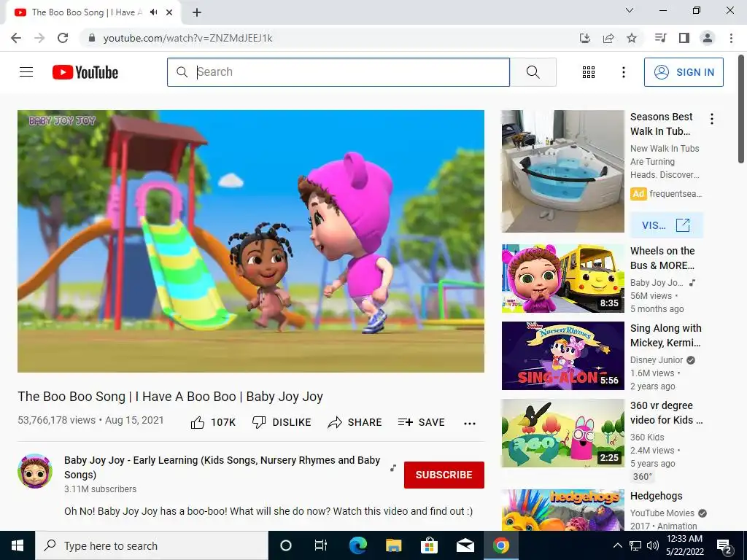This screenshot has height=560, width=747.
Task: Open more actions ellipsis below video
Action: pyautogui.click(x=470, y=423)
